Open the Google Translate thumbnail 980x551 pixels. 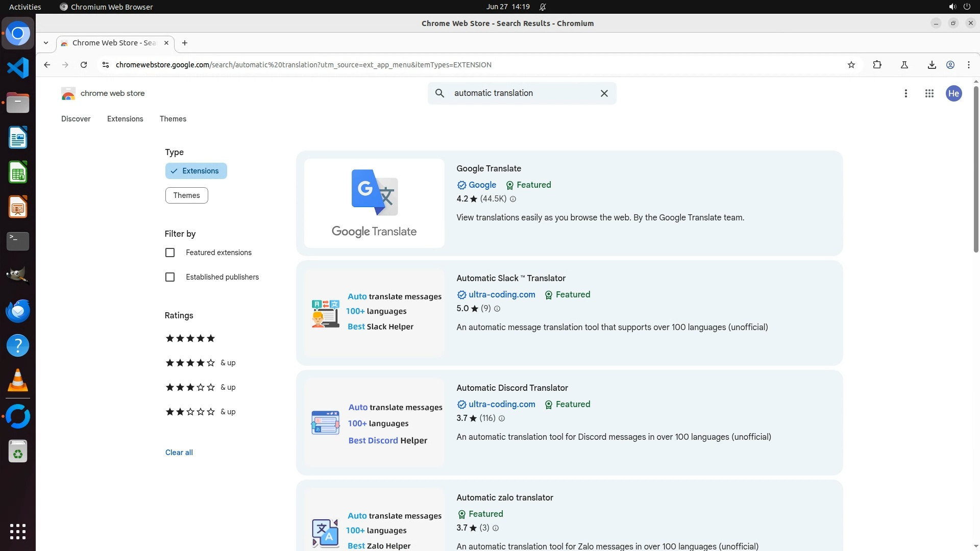tap(374, 203)
